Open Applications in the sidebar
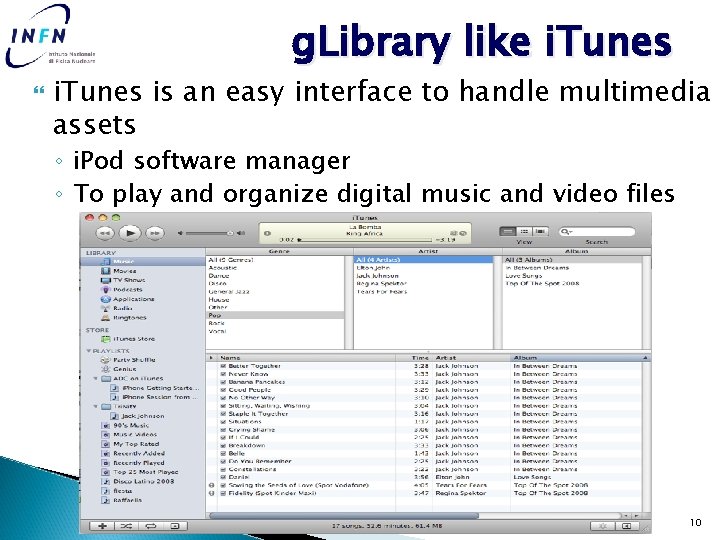720x540 pixels. 142,299
